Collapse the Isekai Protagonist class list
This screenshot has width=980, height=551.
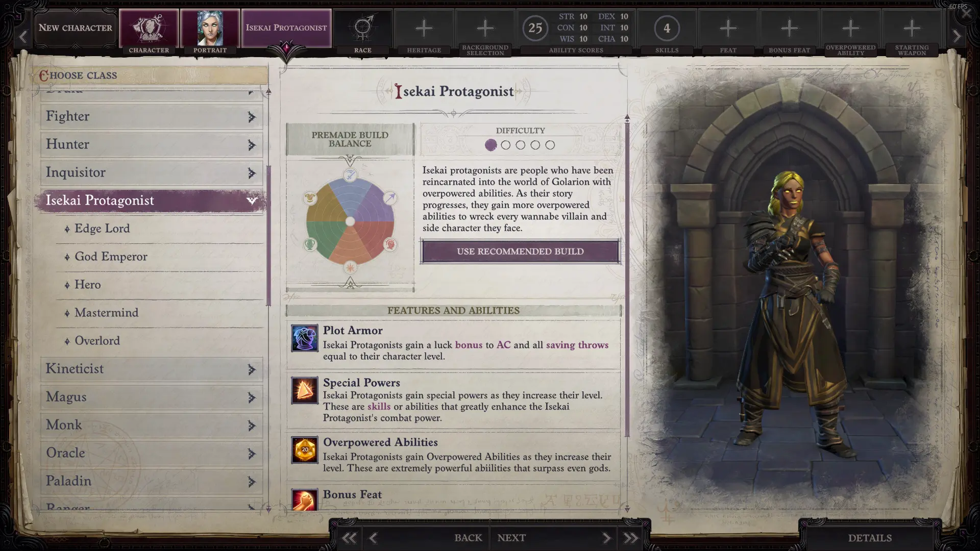[x=252, y=201]
